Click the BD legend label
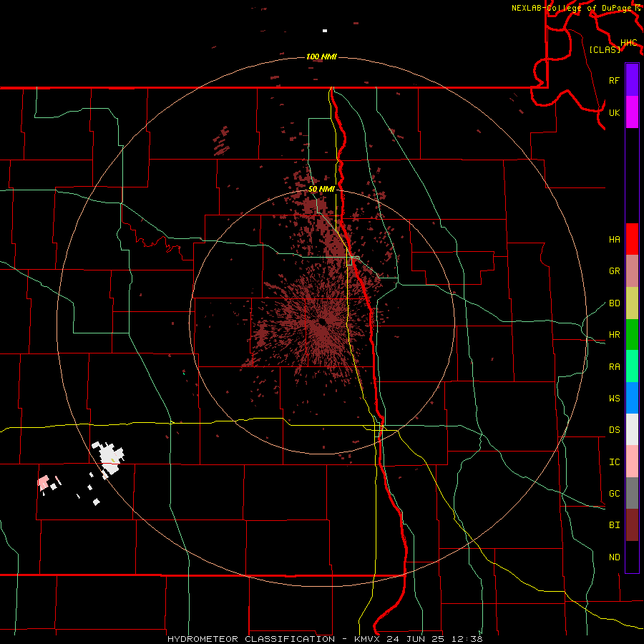The image size is (644, 644). pyautogui.click(x=614, y=303)
